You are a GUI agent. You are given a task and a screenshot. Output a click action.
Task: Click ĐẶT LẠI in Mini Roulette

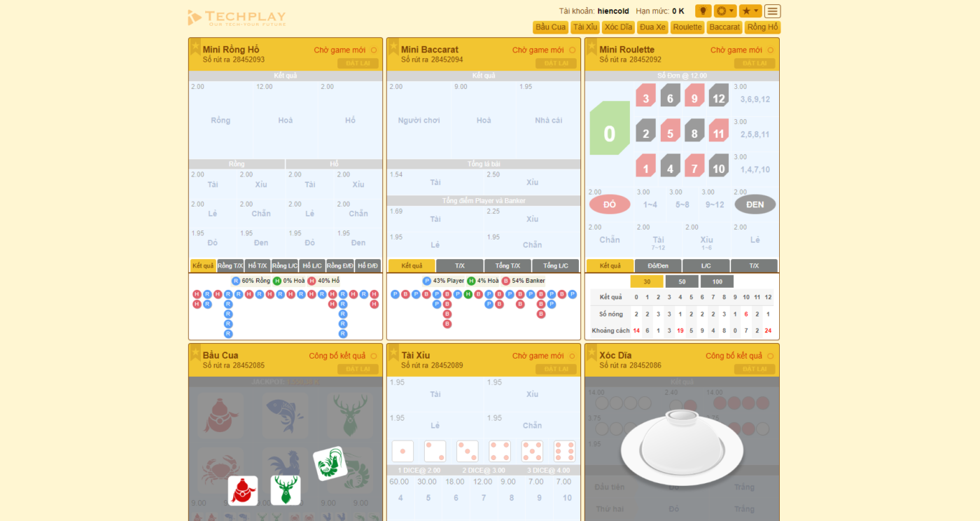point(755,64)
